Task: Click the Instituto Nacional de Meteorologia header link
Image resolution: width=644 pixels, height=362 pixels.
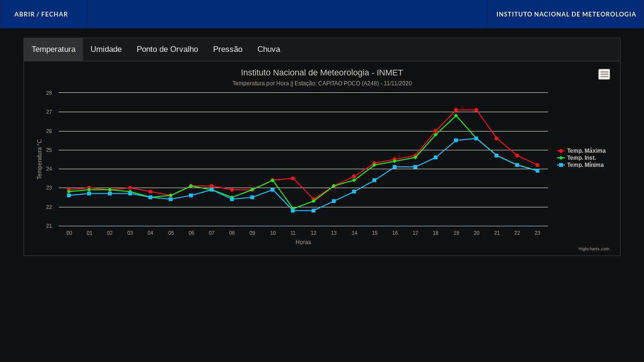Action: pos(566,14)
